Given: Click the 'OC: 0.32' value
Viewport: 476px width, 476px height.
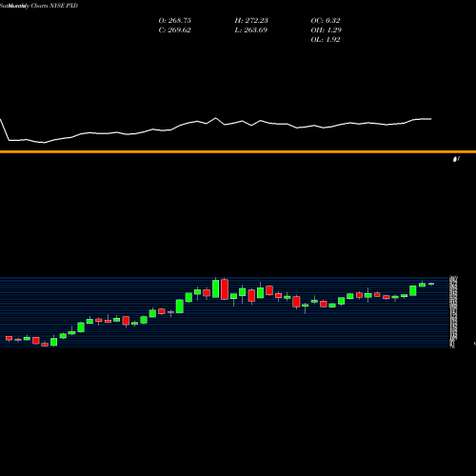Looking at the screenshot, I should pyautogui.click(x=326, y=21).
